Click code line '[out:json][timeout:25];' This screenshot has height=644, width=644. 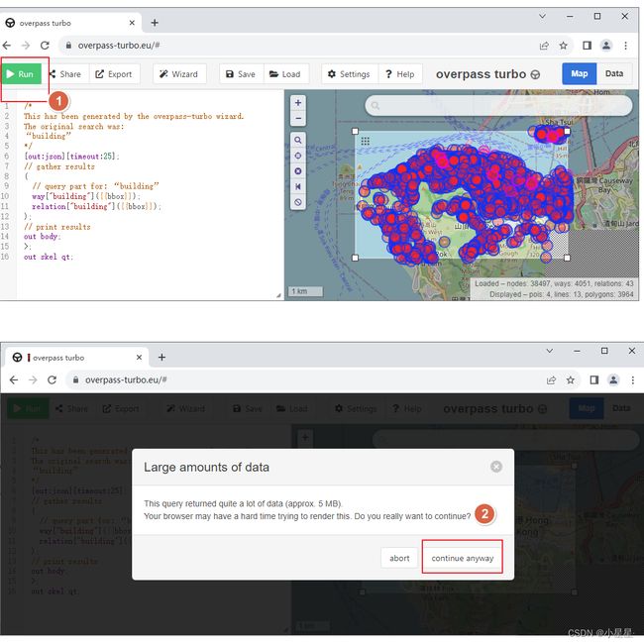point(72,157)
